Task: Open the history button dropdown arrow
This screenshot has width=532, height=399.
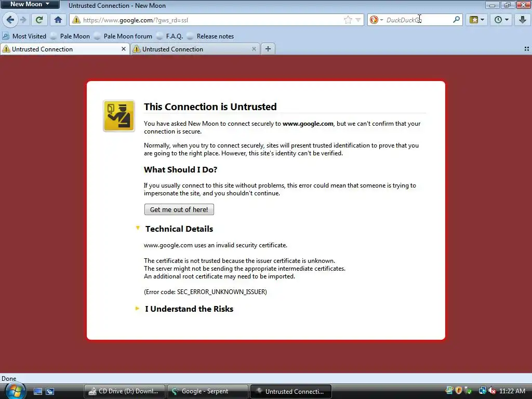Action: click(x=507, y=20)
